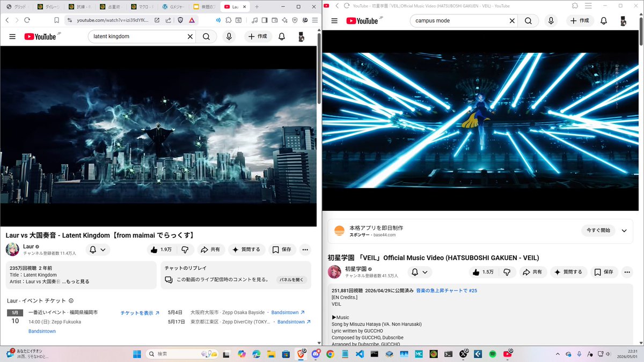
Task: Switch to the マクロ browser tab
Action: [x=142, y=6]
